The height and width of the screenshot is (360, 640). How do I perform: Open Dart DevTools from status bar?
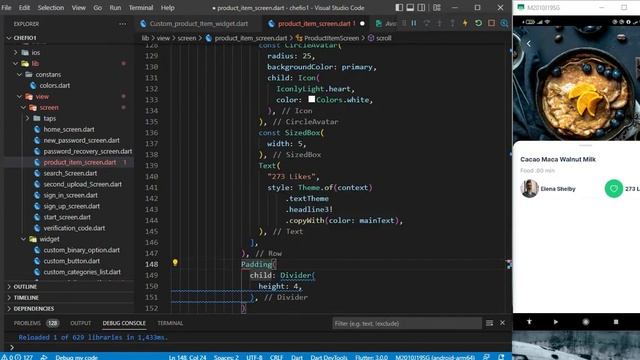tap(329, 357)
